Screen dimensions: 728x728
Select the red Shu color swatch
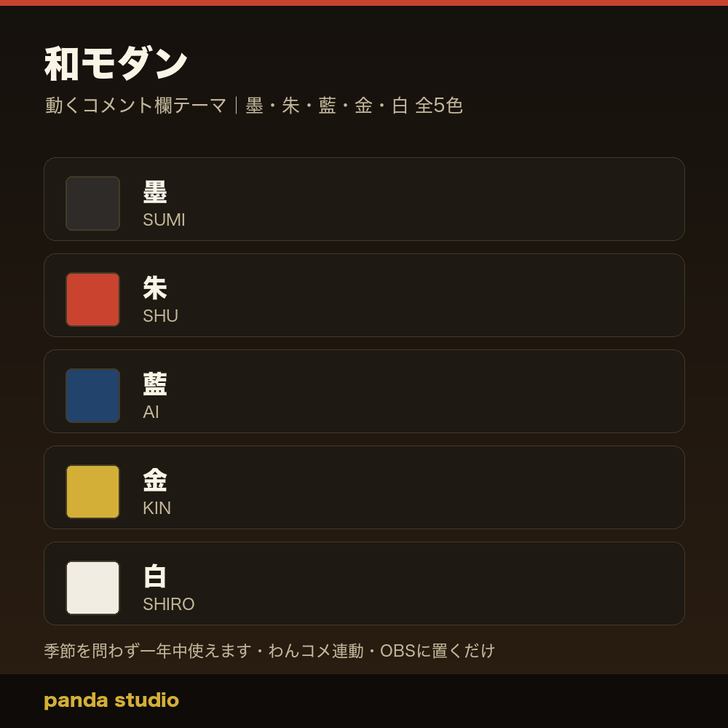coord(93,299)
